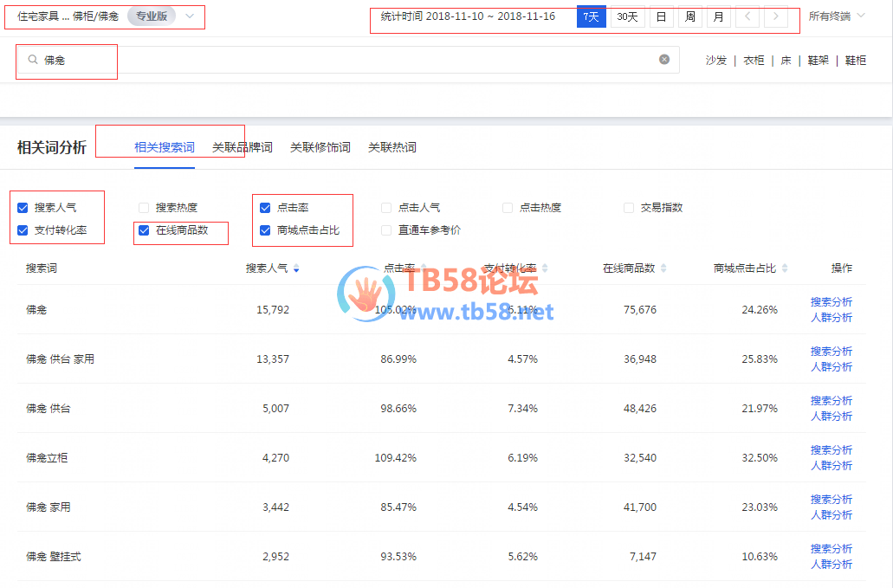Open 搜索分析 for 佛龛 供台 row

[832, 400]
